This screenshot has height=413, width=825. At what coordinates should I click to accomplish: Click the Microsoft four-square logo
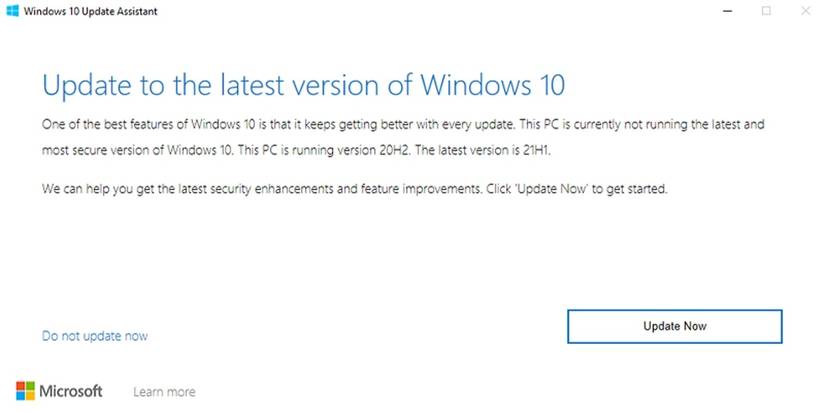(27, 390)
